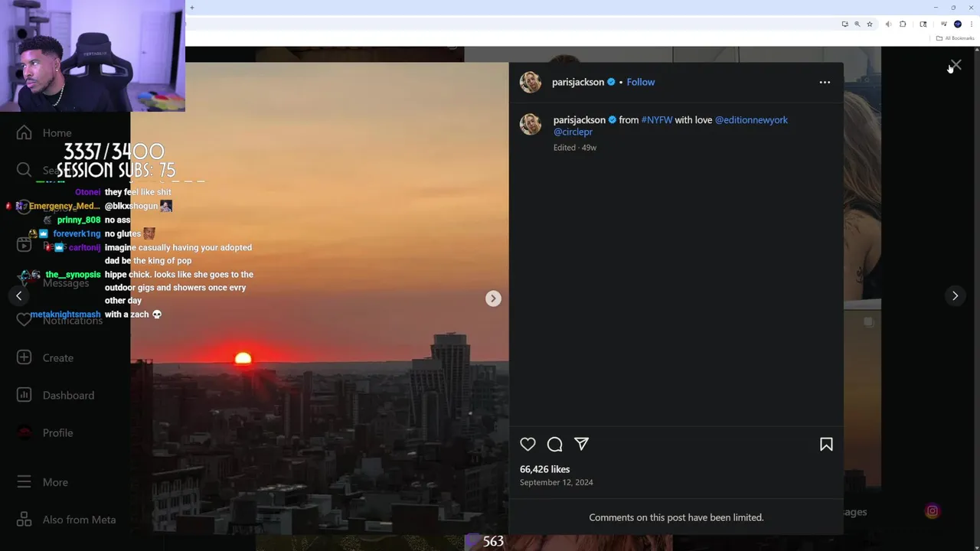Like the post with the heart icon
Screen dimensions: 980x551
pyautogui.click(x=528, y=444)
